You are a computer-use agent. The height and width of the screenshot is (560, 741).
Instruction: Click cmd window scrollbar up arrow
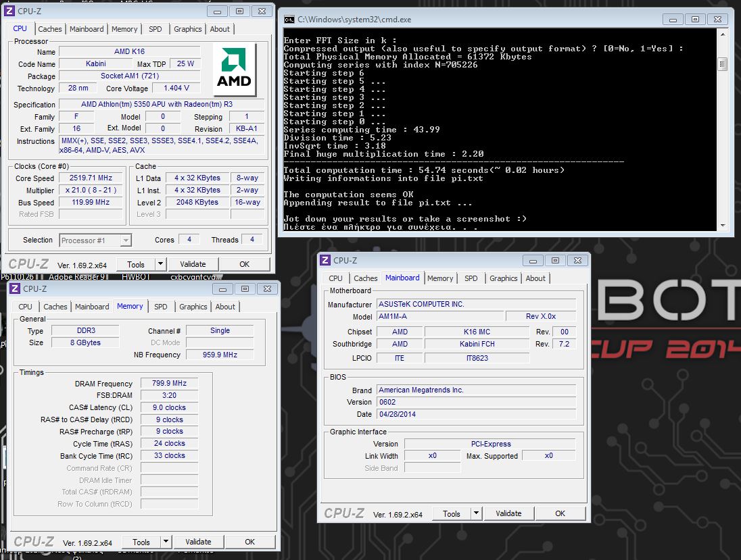[723, 34]
